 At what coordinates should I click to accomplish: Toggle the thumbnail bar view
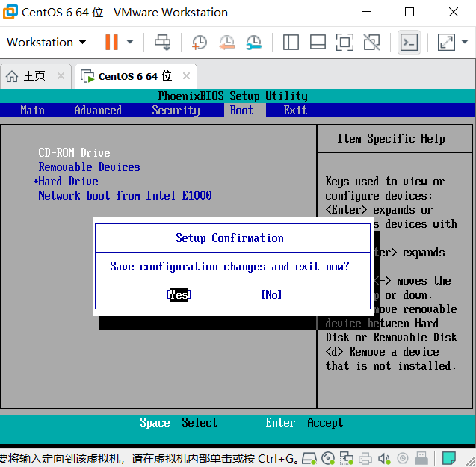(318, 42)
